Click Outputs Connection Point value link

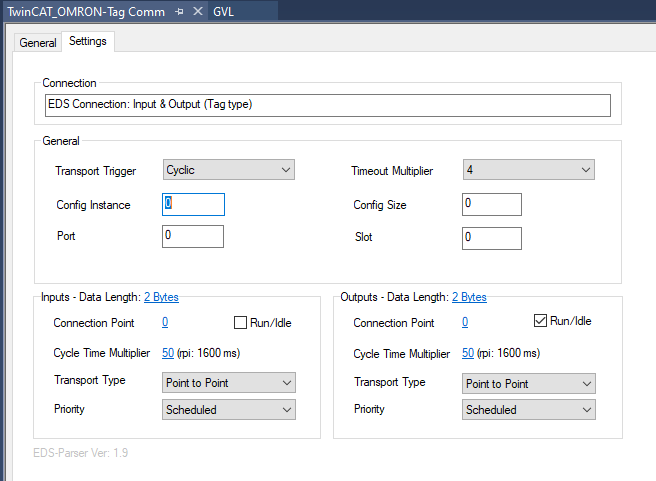pos(465,322)
